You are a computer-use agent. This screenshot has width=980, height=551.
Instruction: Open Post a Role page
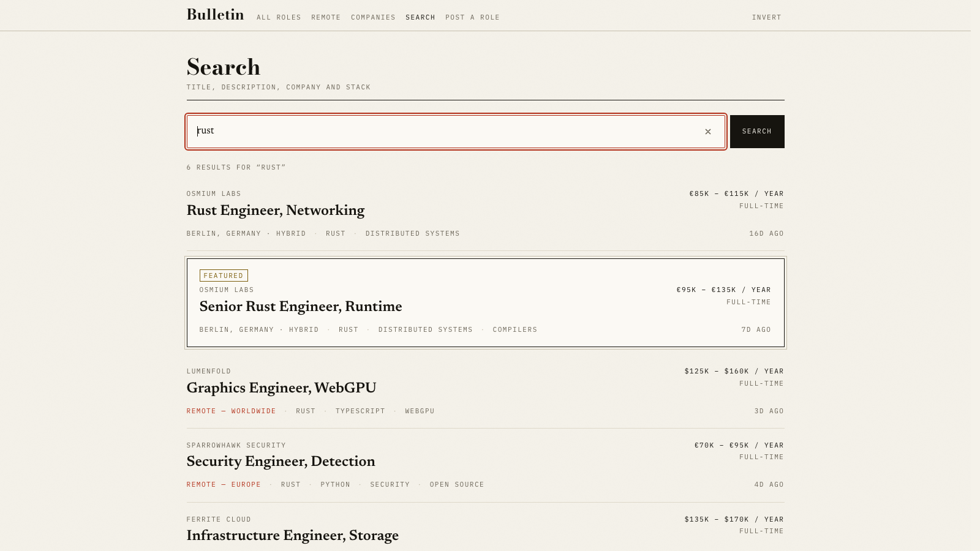(x=472, y=18)
